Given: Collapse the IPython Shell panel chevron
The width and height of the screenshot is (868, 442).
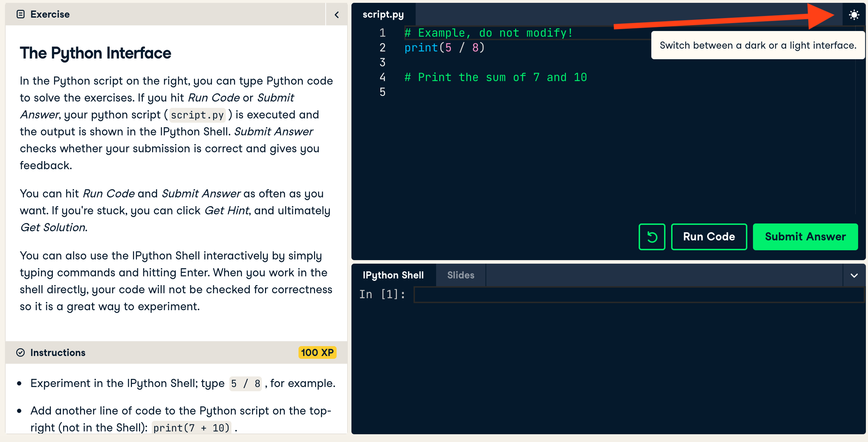Looking at the screenshot, I should click(x=854, y=276).
